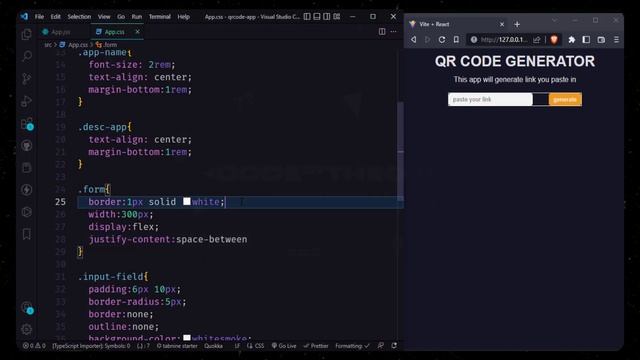Click the share icon in address bar
The image size is (640, 360).
pos(537,40)
